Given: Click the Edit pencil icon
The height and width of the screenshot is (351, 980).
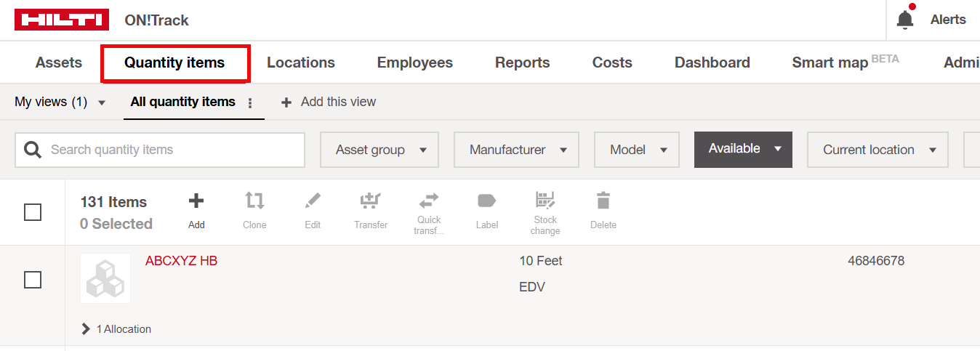Looking at the screenshot, I should (313, 201).
